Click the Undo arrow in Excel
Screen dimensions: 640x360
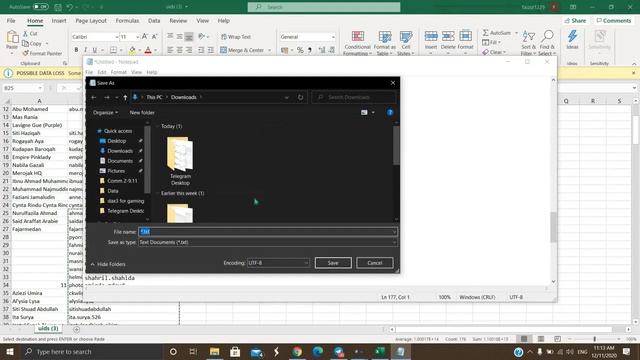tap(70, 7)
